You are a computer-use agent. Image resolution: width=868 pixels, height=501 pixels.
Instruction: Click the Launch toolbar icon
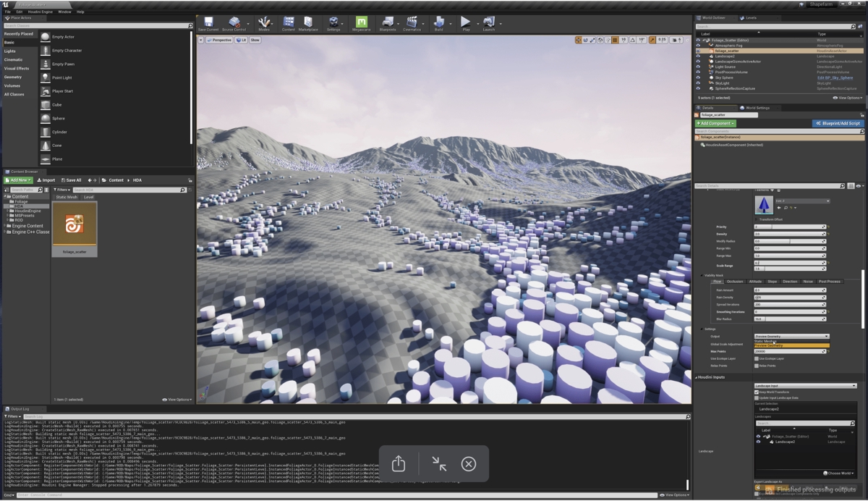tap(489, 24)
